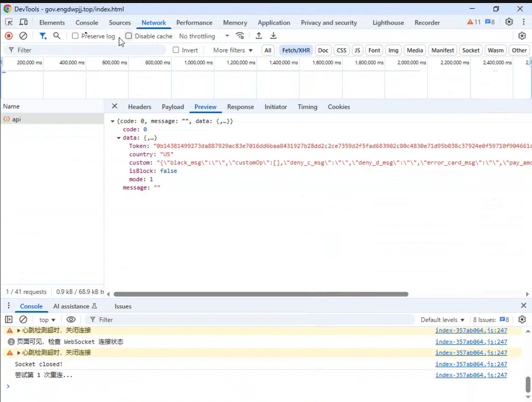Switch to AI assistance drawer tab
The height and width of the screenshot is (402, 532).
(75, 306)
